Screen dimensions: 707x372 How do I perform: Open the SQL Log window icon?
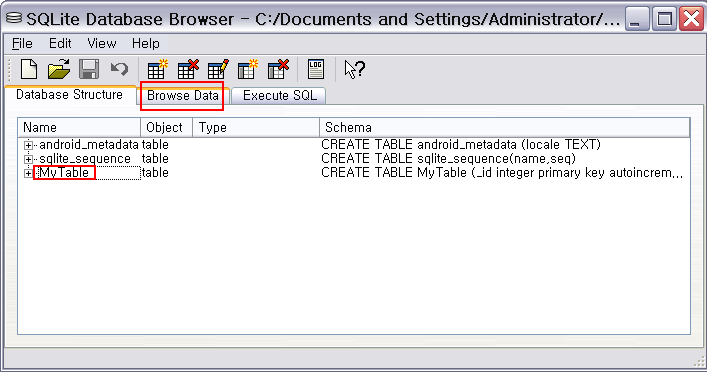click(x=316, y=69)
